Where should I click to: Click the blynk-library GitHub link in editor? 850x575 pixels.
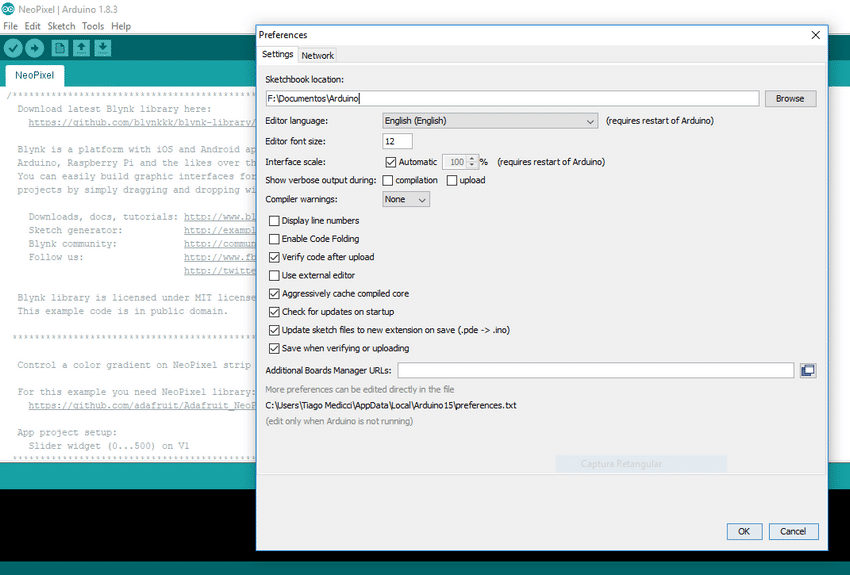[141, 122]
